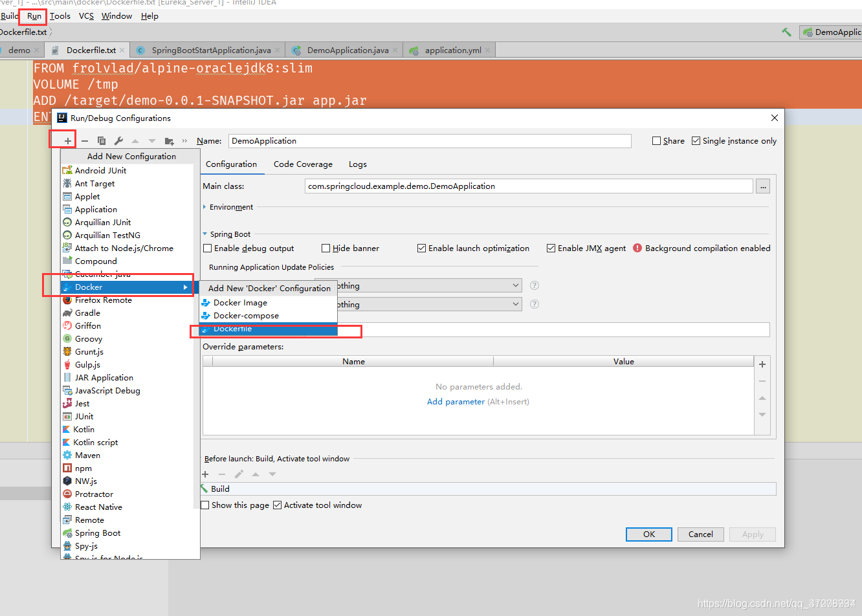862x616 pixels.
Task: Enable debug output checkbox
Action: pyautogui.click(x=208, y=248)
